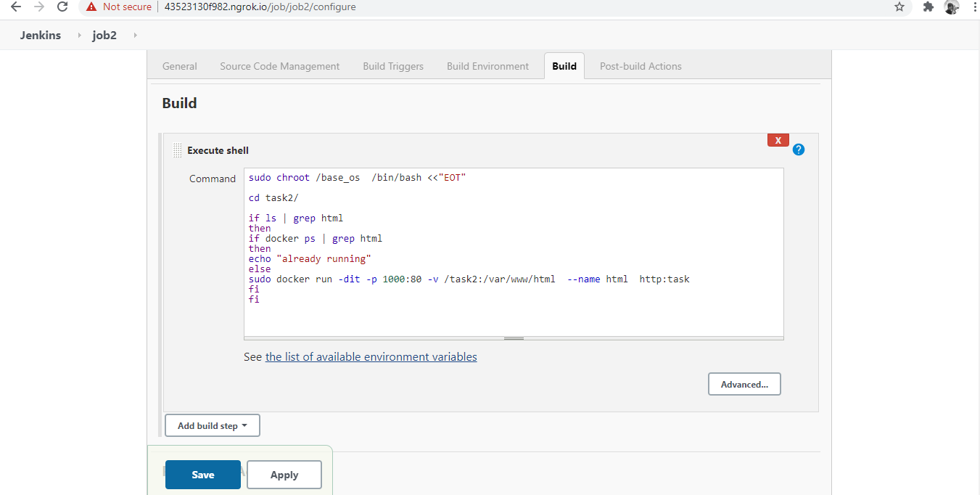Viewport: 980px width, 495px height.
Task: Click the browser back arrow
Action: (x=15, y=7)
